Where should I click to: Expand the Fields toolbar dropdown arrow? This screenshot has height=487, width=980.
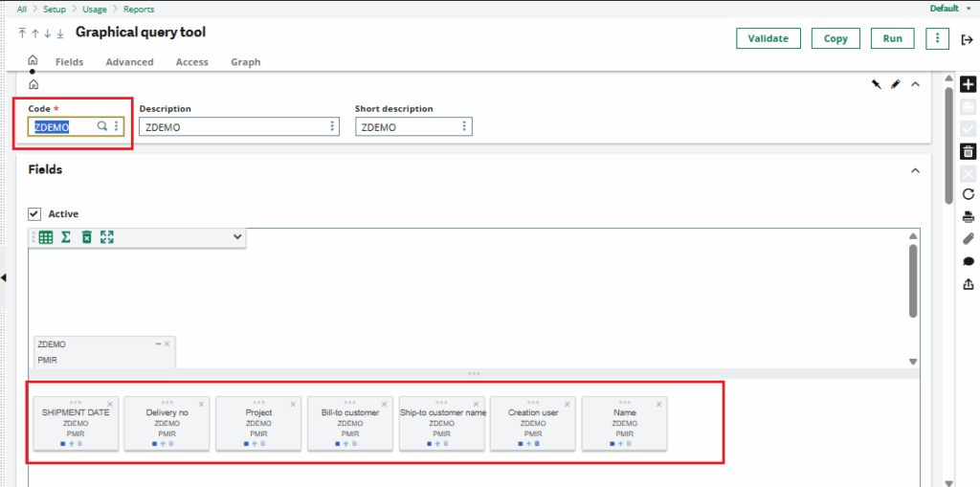pos(237,236)
